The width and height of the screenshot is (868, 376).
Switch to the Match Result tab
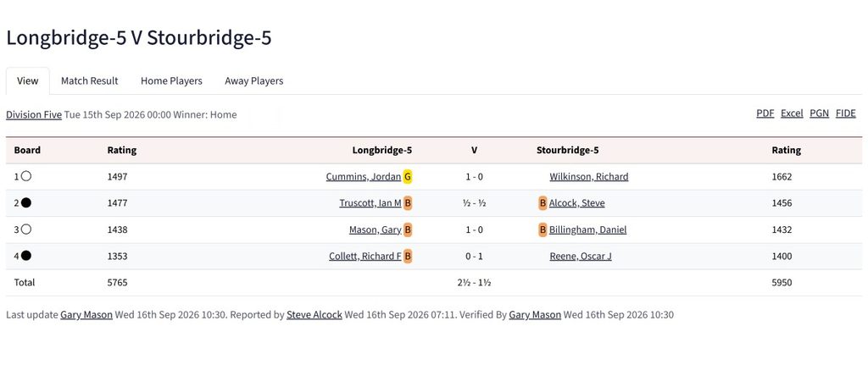tap(90, 80)
